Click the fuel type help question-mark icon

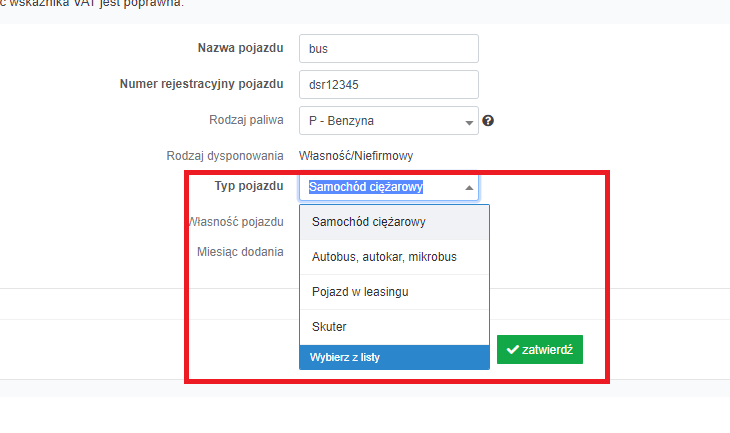(x=488, y=121)
